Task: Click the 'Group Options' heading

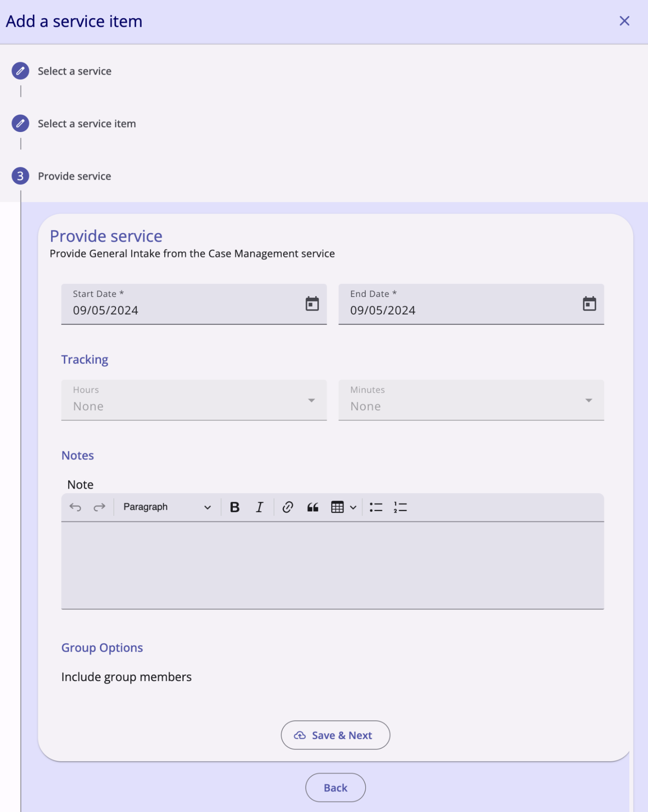Action: [x=102, y=647]
